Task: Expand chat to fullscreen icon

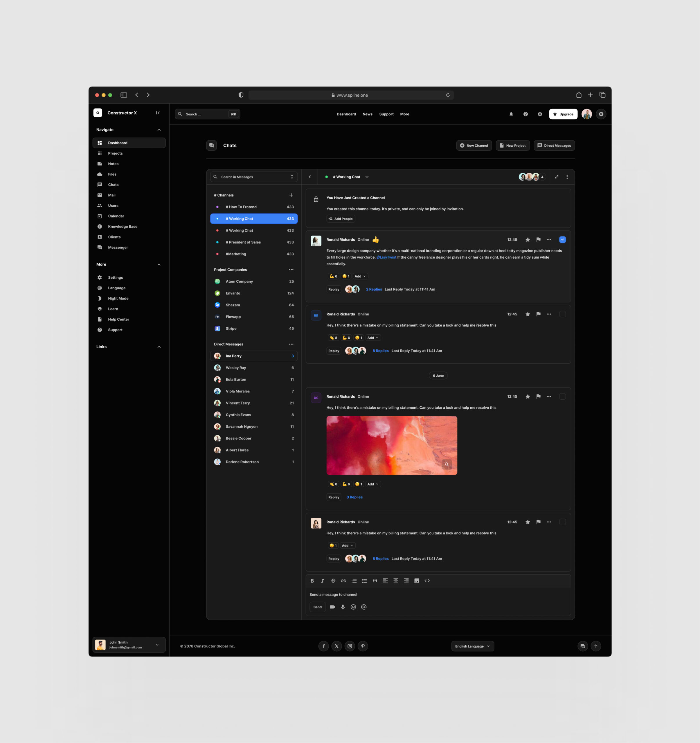Action: coord(556,177)
